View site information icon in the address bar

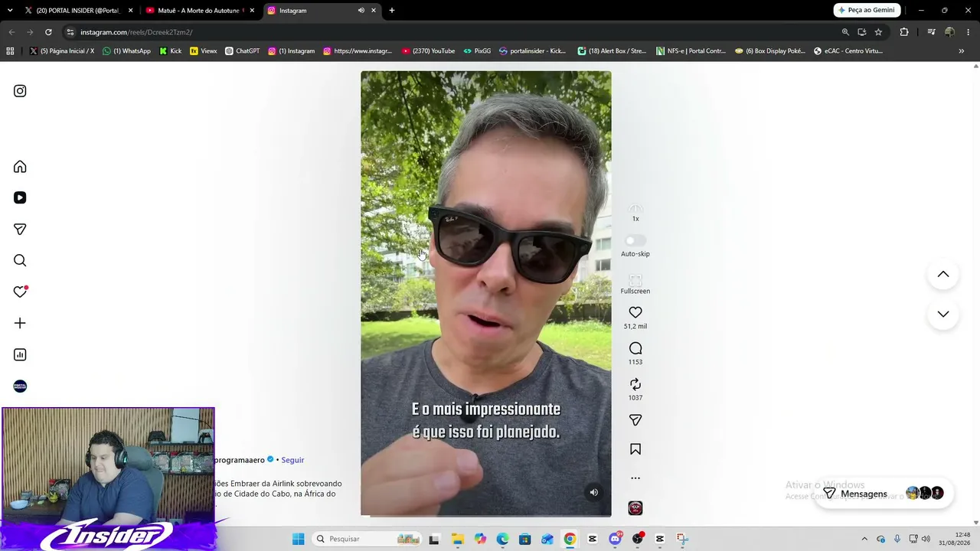pyautogui.click(x=70, y=32)
